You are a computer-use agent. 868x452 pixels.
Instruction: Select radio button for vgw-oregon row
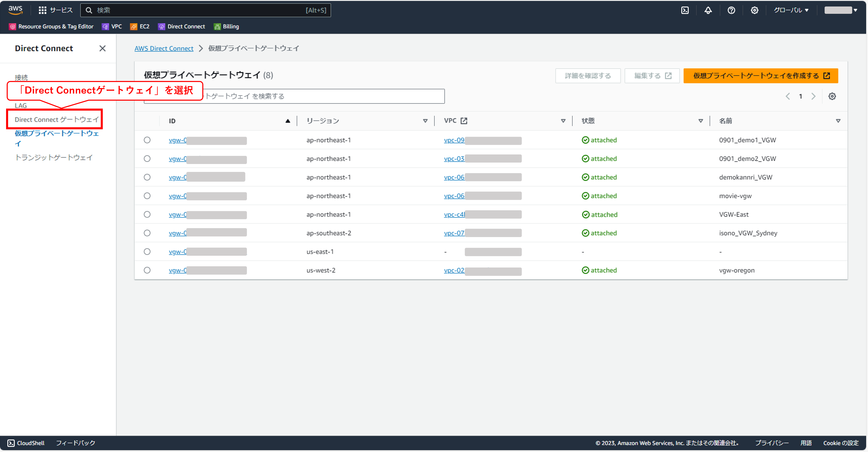click(x=147, y=270)
